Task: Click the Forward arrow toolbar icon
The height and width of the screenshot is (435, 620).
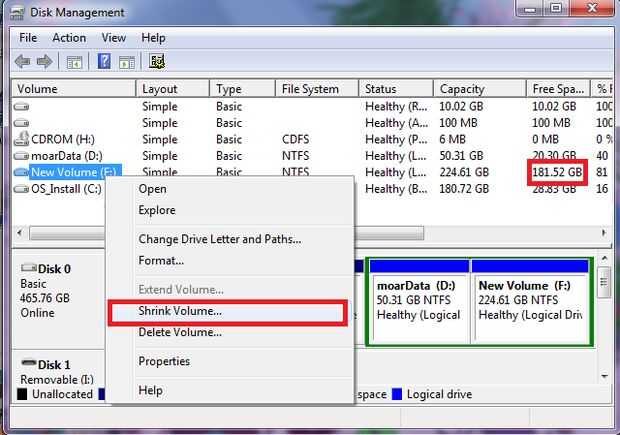Action: click(44, 62)
